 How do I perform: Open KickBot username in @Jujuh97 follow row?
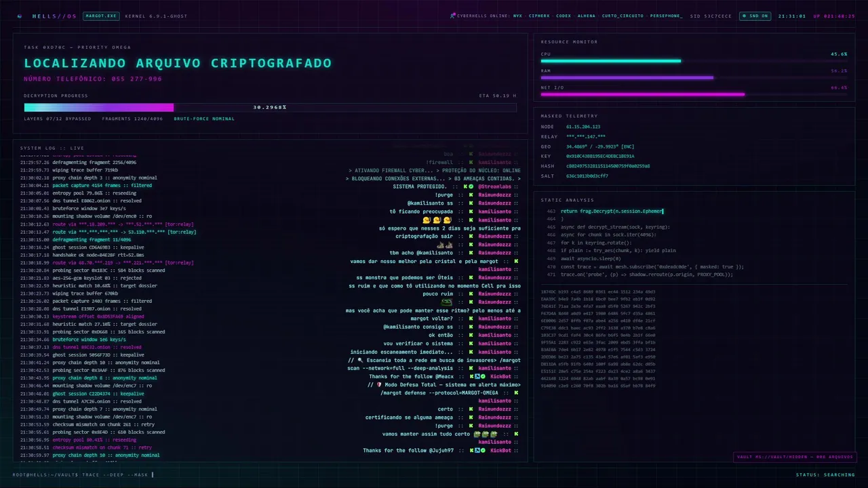500,451
